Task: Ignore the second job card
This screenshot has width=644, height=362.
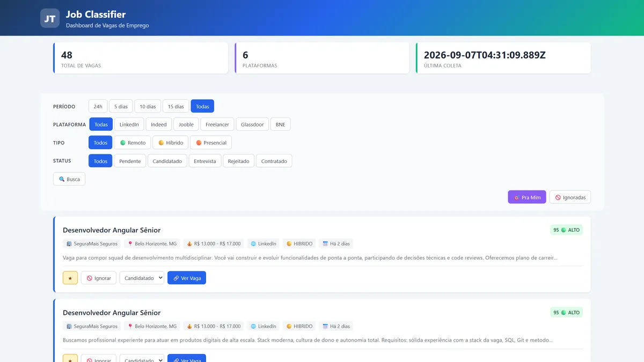Action: pos(99,358)
